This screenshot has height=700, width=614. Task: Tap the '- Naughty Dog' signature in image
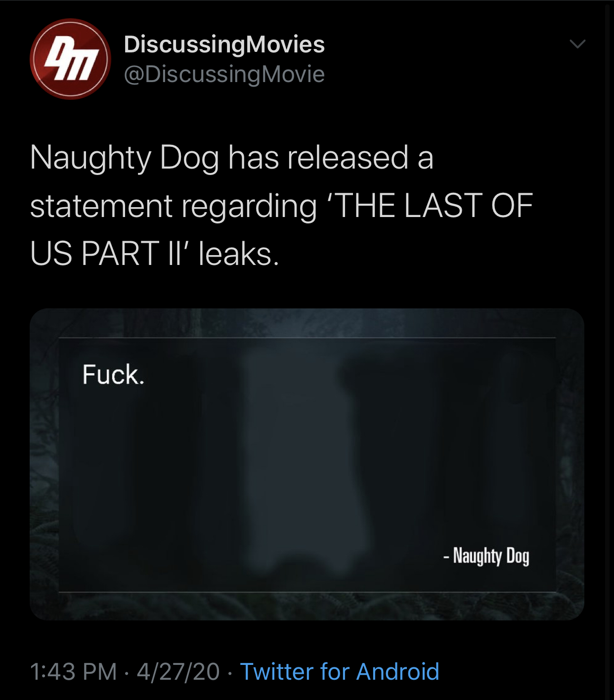point(486,556)
